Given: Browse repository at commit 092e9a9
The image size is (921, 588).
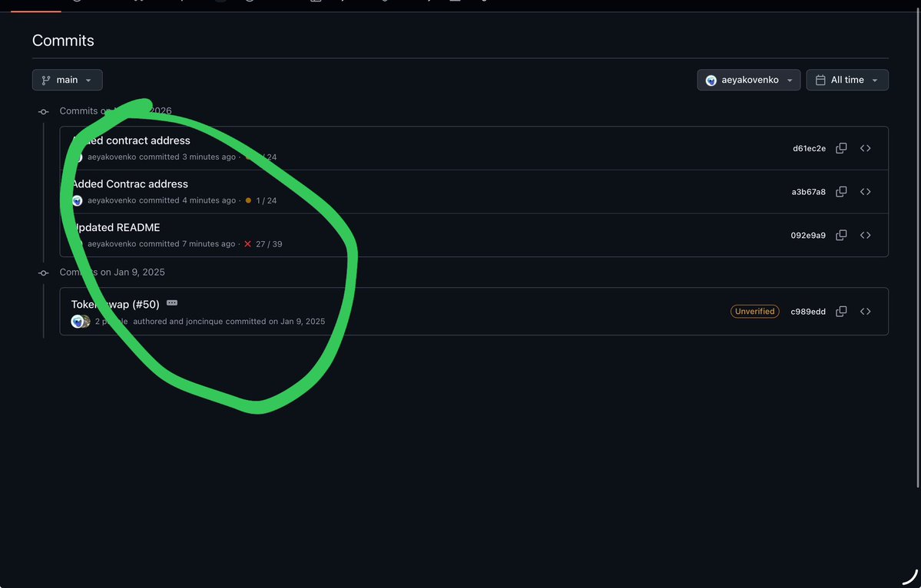Looking at the screenshot, I should (865, 235).
